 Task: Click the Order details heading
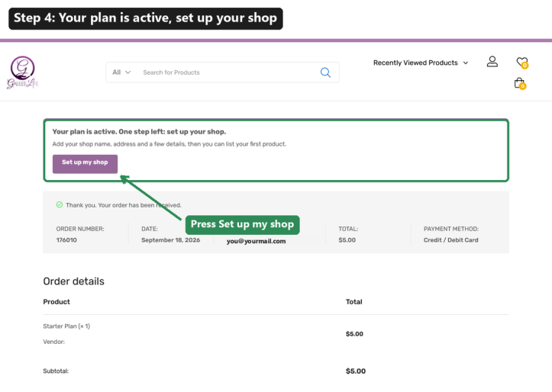[x=73, y=281]
